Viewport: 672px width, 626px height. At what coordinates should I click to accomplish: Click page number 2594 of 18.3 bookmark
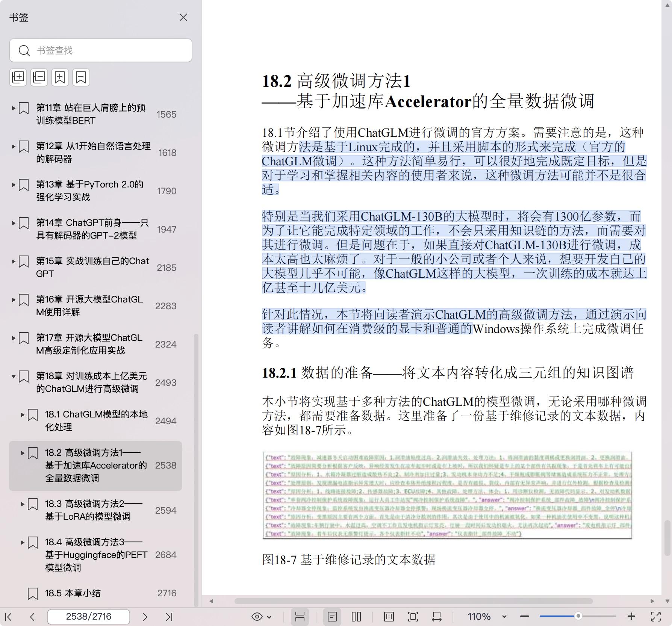click(166, 510)
